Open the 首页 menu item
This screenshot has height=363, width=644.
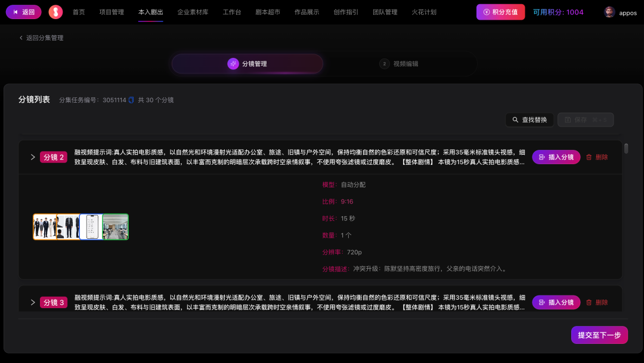point(79,12)
